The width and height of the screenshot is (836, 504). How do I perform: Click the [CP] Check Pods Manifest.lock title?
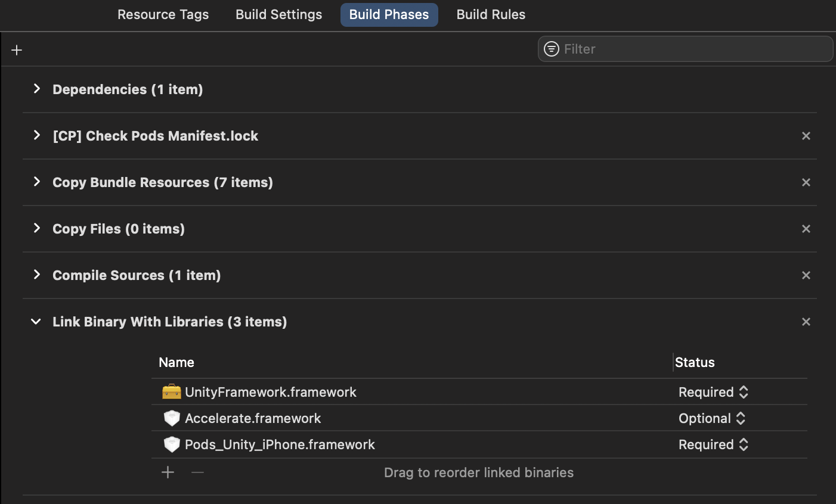pos(155,136)
